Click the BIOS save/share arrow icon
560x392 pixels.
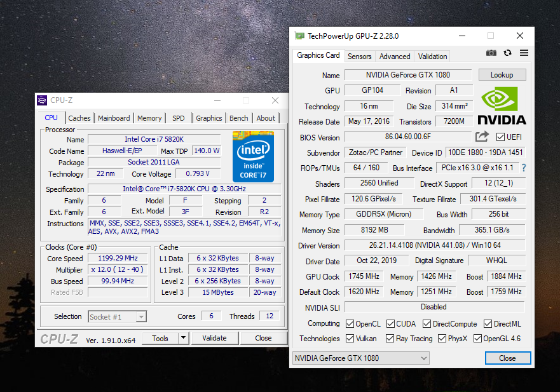(x=482, y=137)
